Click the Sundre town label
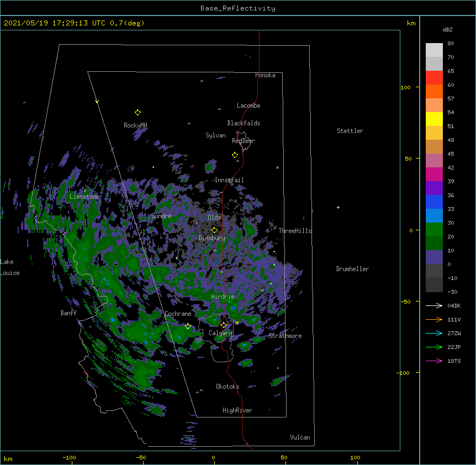The height and width of the screenshot is (465, 476). coord(161,216)
